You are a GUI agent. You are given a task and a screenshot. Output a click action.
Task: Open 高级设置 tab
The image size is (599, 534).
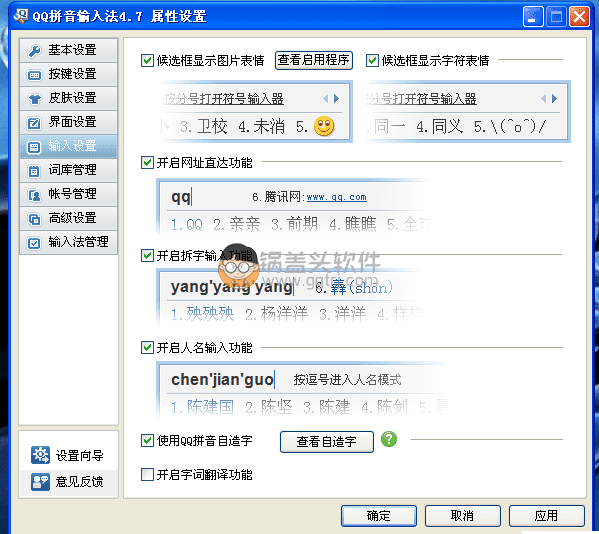(68, 218)
